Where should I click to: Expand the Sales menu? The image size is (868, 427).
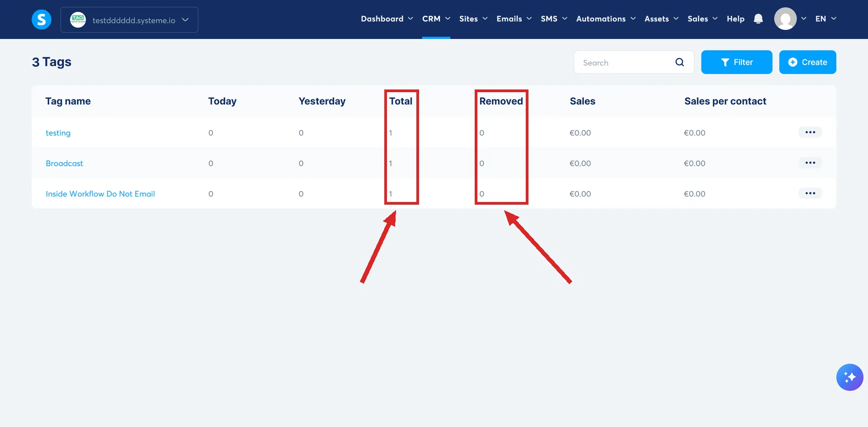pos(703,19)
